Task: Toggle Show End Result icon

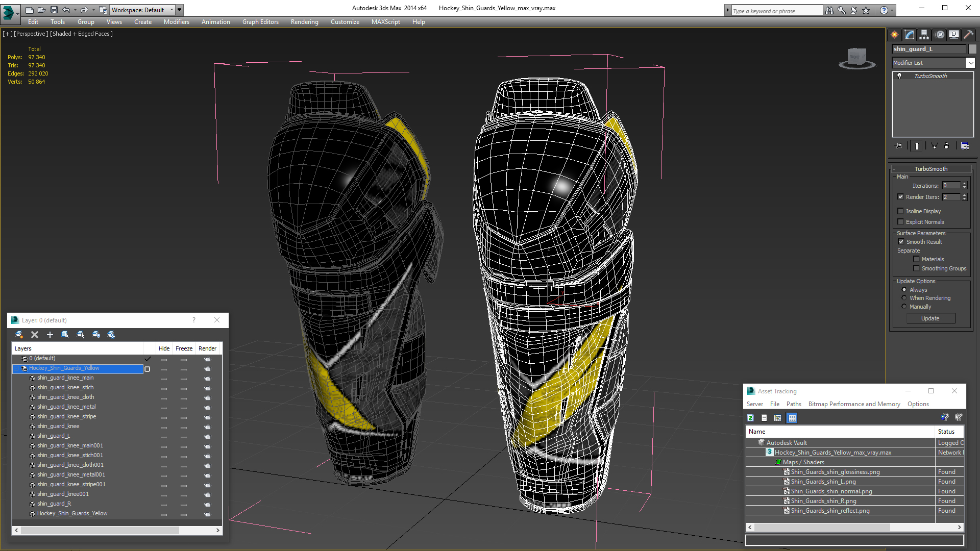Action: coord(917,146)
